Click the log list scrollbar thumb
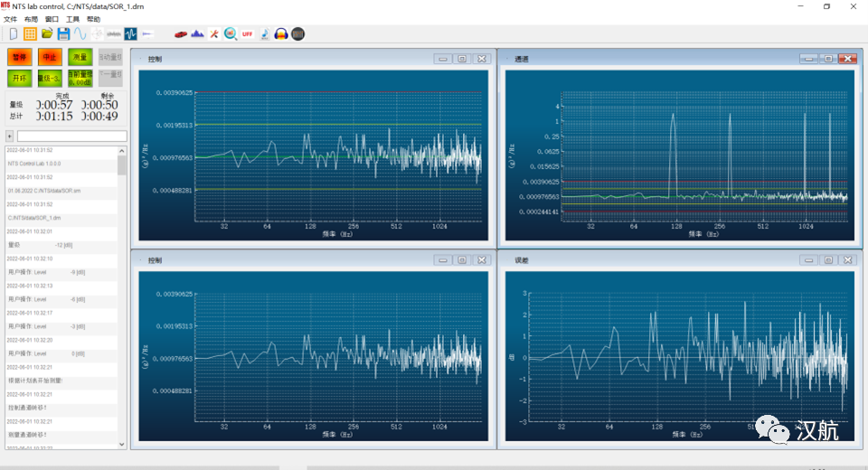The width and height of the screenshot is (868, 470). point(122,165)
